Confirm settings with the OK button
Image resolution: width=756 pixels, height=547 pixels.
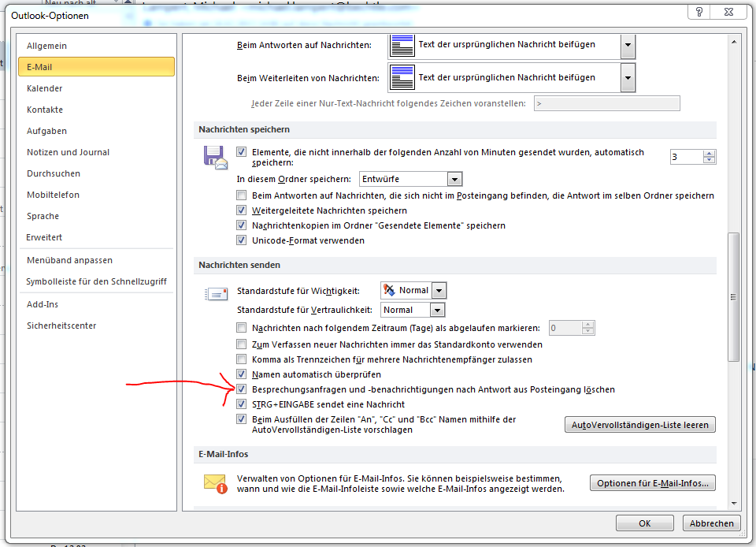point(645,523)
